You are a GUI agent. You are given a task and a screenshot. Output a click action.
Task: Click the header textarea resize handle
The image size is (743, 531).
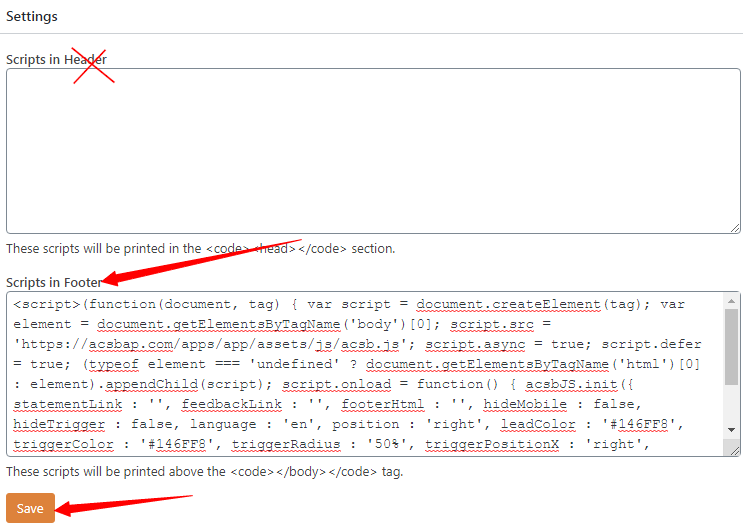[735, 228]
